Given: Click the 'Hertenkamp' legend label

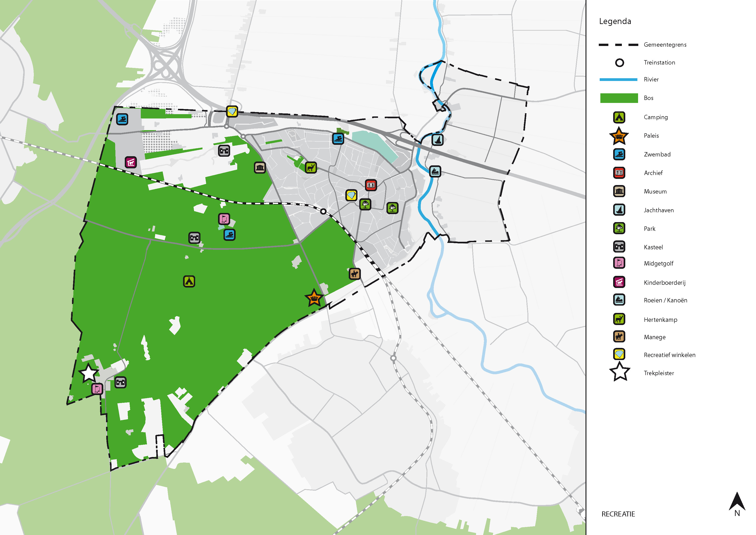Looking at the screenshot, I should pyautogui.click(x=660, y=320).
